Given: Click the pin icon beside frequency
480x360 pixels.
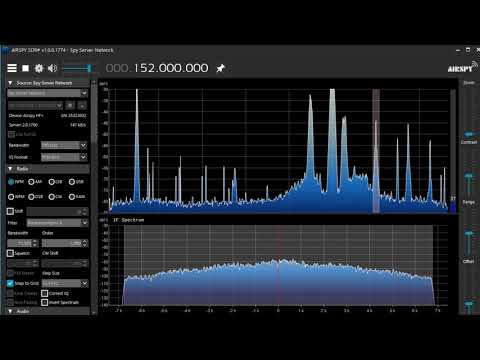Looking at the screenshot, I should tap(220, 68).
